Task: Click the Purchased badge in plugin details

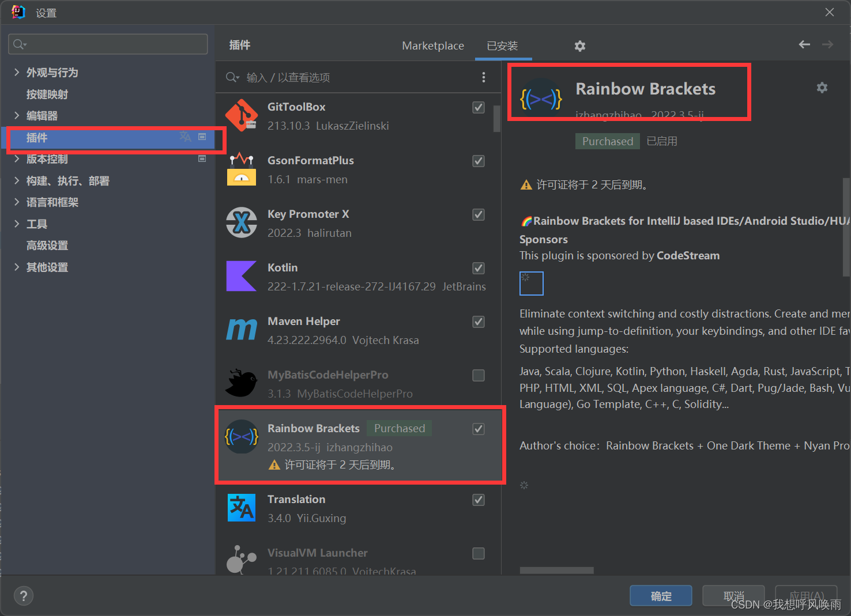Action: pyautogui.click(x=608, y=141)
